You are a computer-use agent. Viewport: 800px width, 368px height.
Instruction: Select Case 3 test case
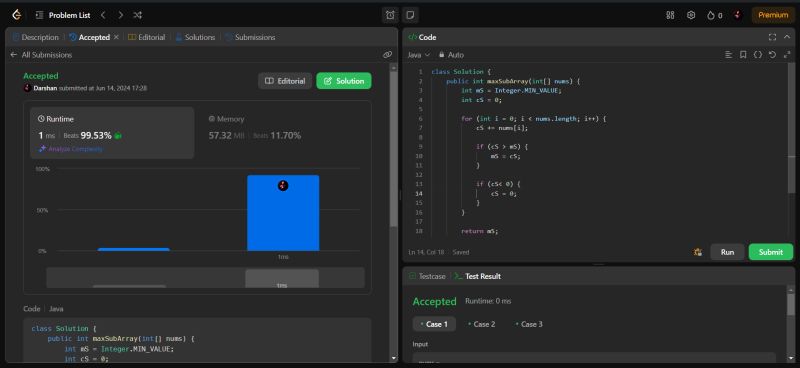[x=529, y=324]
